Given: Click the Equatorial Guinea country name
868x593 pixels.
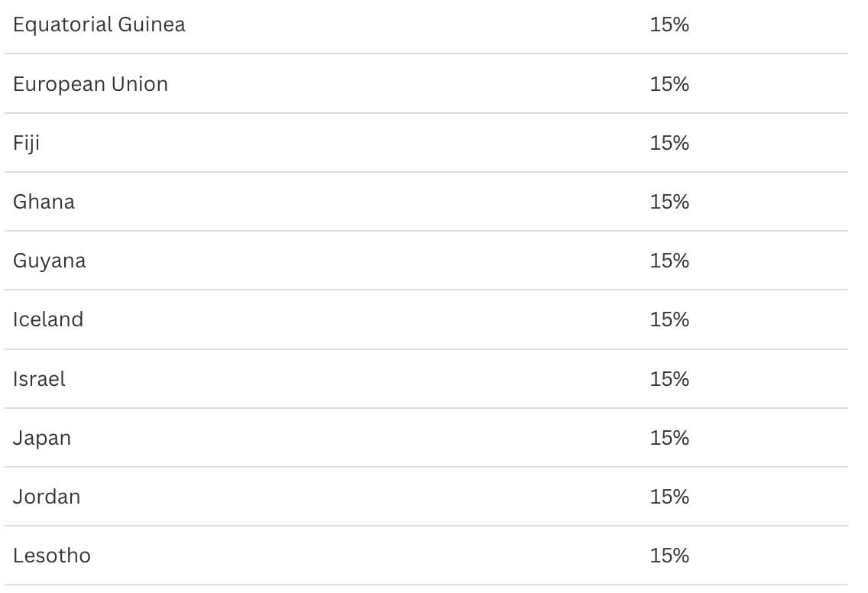Looking at the screenshot, I should [x=99, y=24].
